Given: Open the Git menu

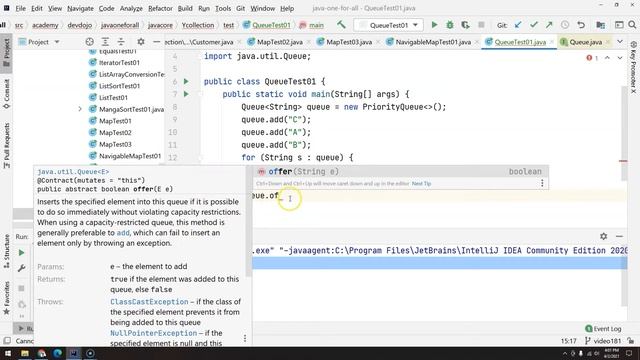Looking at the screenshot, I should point(240,8).
